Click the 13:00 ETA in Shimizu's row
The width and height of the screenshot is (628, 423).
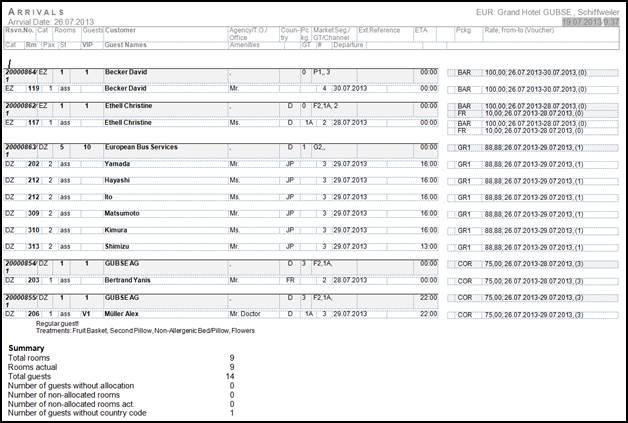[x=429, y=247]
